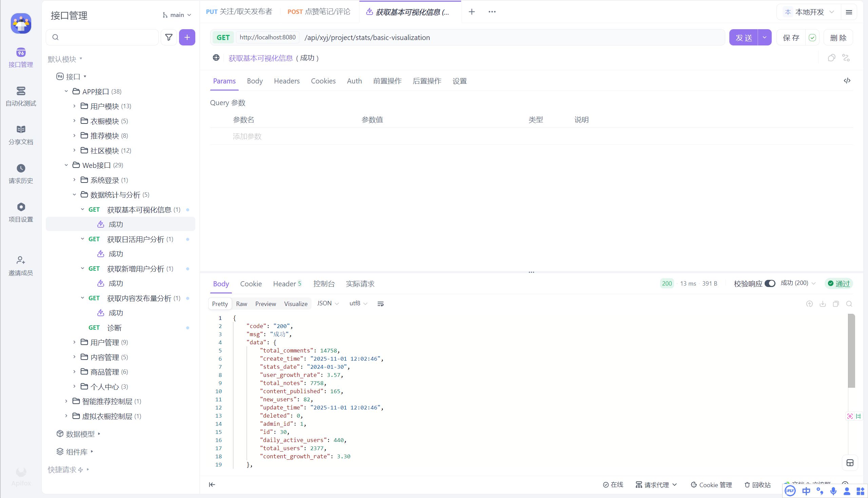Open 请求历史 sidebar section

coord(21,174)
